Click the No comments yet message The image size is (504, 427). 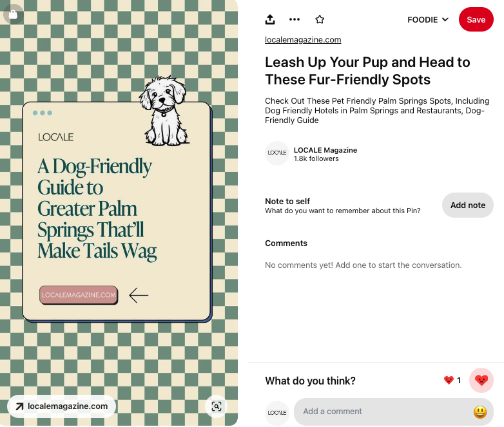pyautogui.click(x=363, y=265)
